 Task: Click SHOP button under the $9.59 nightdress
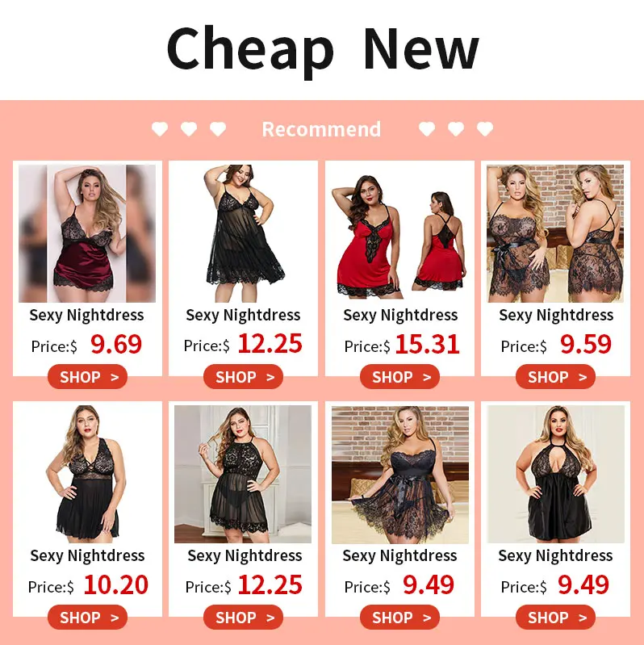555,376
